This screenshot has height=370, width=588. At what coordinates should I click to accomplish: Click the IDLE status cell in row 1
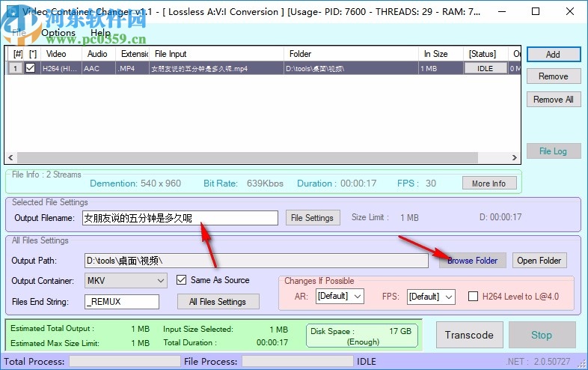pyautogui.click(x=486, y=68)
